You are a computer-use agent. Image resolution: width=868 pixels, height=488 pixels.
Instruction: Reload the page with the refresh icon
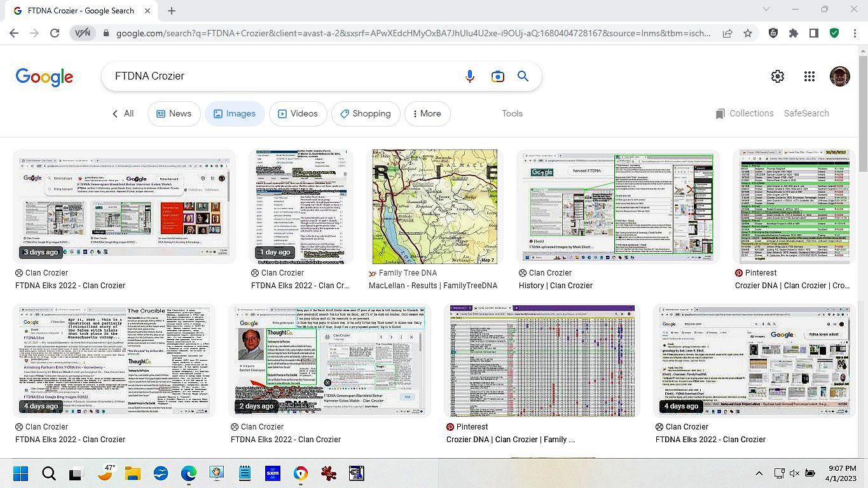[x=55, y=33]
